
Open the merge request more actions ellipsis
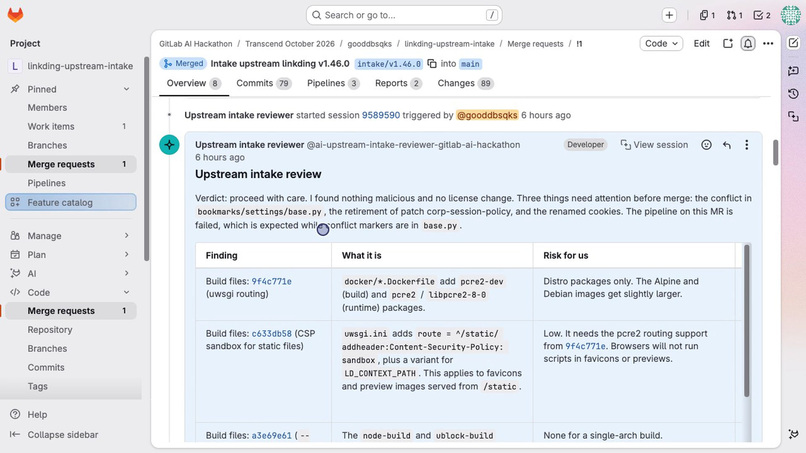click(768, 44)
